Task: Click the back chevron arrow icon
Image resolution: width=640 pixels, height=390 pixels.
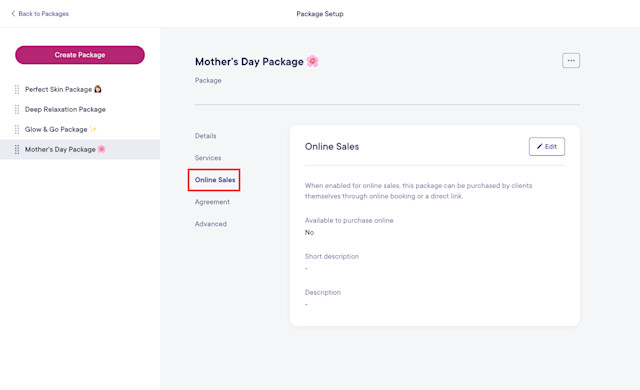Action: coord(13,13)
